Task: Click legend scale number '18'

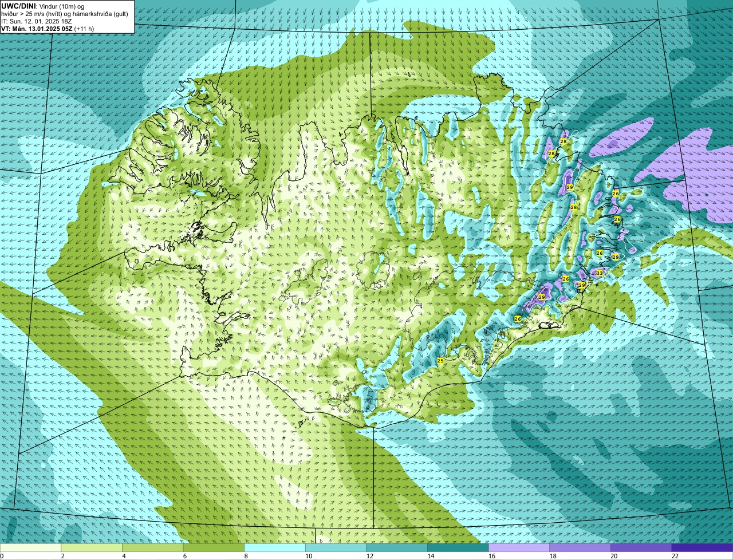Action: [x=553, y=556]
